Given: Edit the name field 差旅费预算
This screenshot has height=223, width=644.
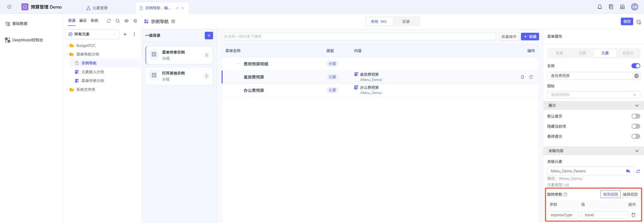Looking at the screenshot, I should coord(590,76).
